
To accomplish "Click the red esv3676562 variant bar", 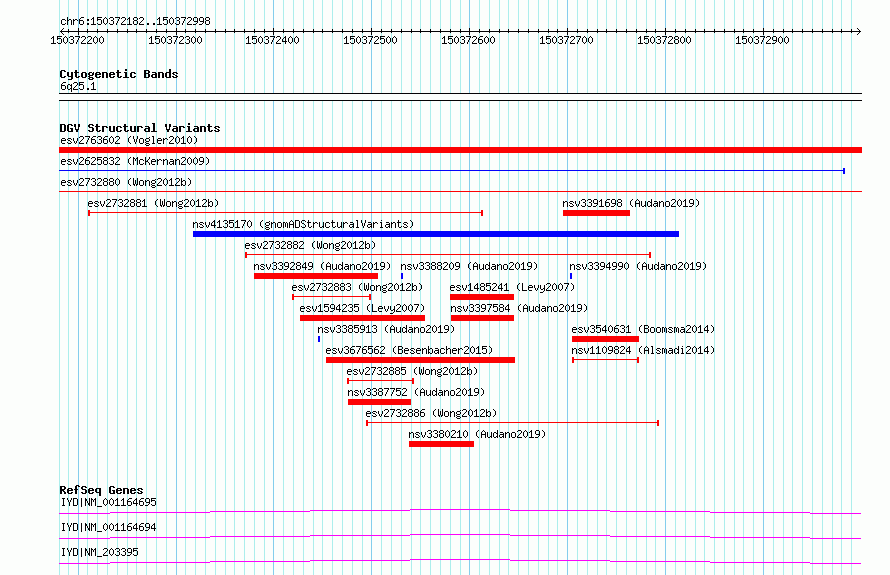I will point(420,360).
